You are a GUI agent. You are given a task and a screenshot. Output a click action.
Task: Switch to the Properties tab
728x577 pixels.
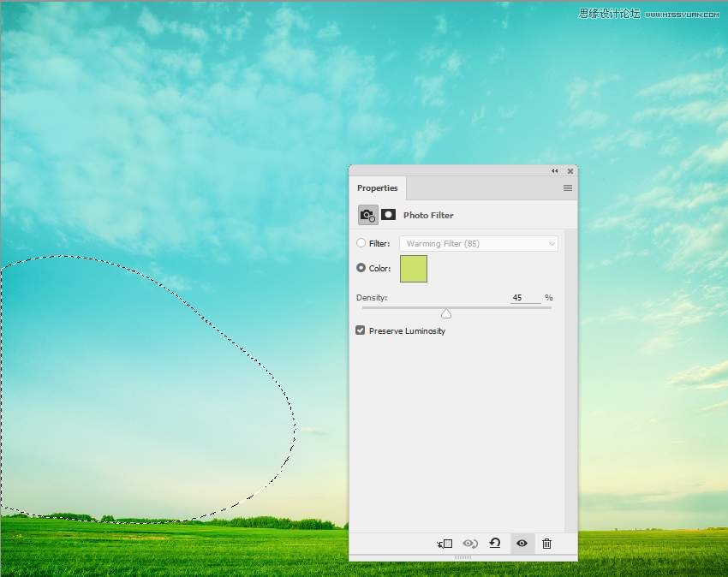(x=378, y=188)
